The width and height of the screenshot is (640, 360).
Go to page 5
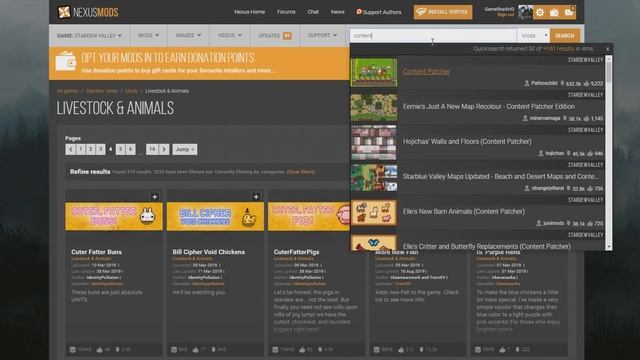[x=120, y=149]
